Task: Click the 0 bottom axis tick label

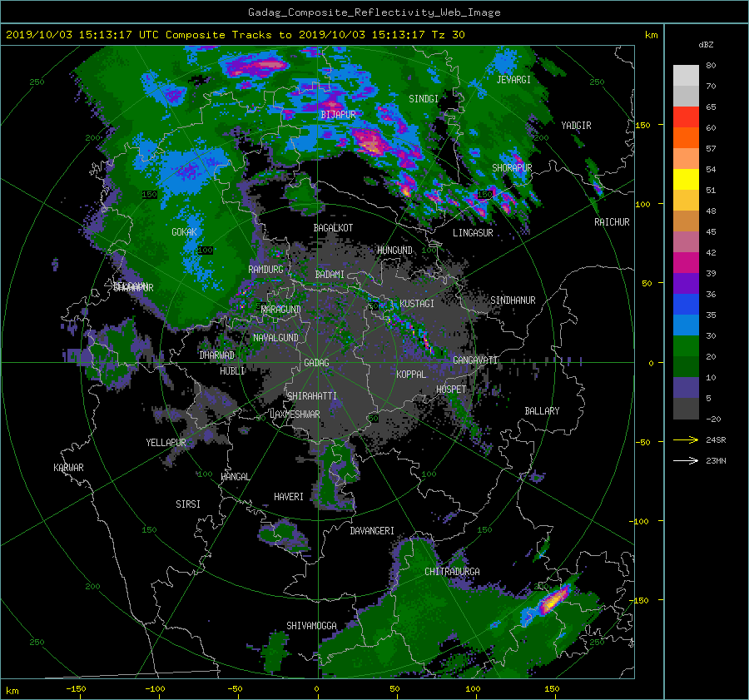Action: tap(316, 689)
